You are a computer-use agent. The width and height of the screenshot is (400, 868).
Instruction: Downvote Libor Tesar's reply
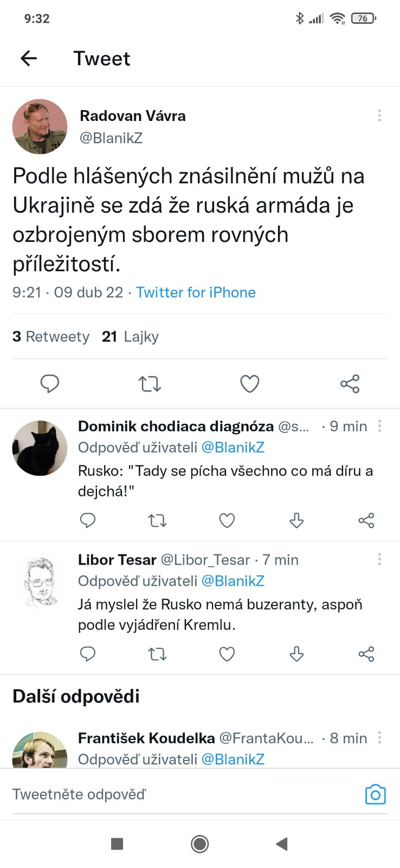296,654
